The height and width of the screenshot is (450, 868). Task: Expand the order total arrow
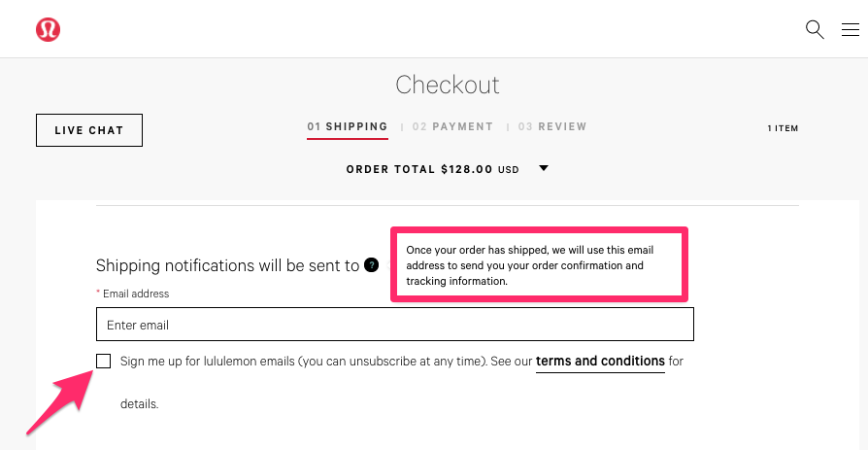click(x=544, y=168)
